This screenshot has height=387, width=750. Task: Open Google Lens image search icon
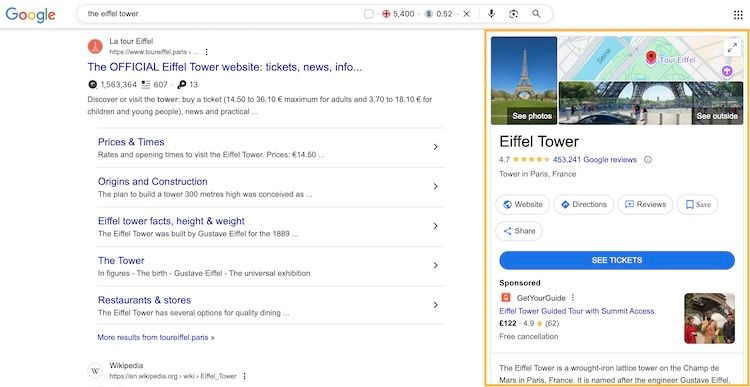coord(514,14)
